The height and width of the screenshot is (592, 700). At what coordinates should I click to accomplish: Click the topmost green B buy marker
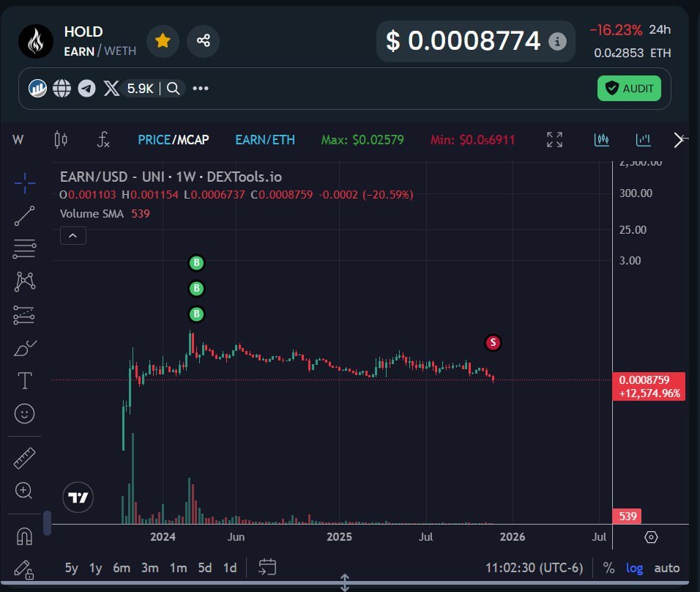196,263
